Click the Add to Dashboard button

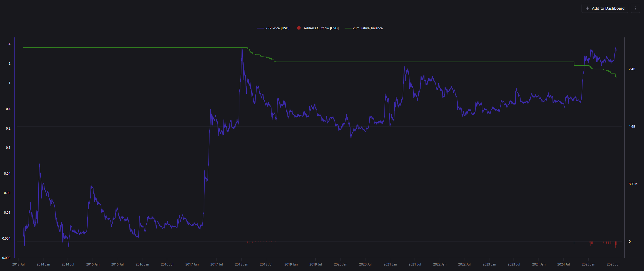tap(605, 8)
